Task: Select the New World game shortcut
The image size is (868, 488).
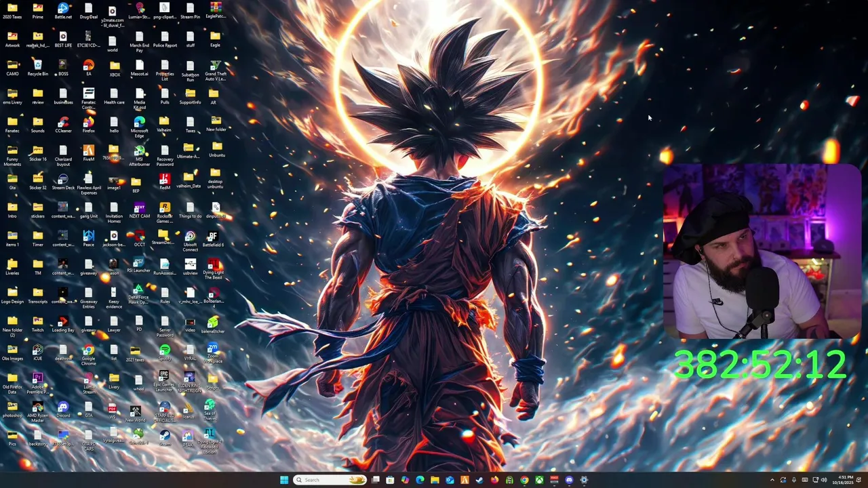Action: [135, 413]
